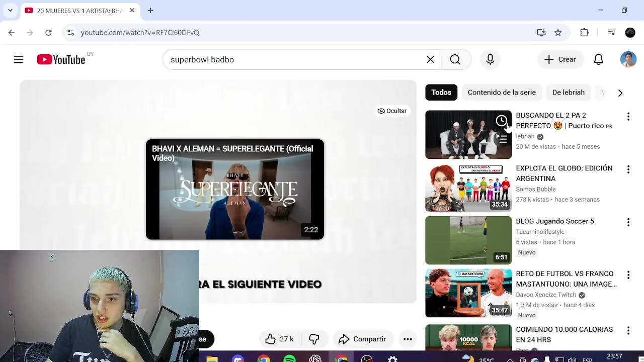Open the SUPERELEGANTE end-screen video card
This screenshot has width=644, height=362.
click(235, 190)
